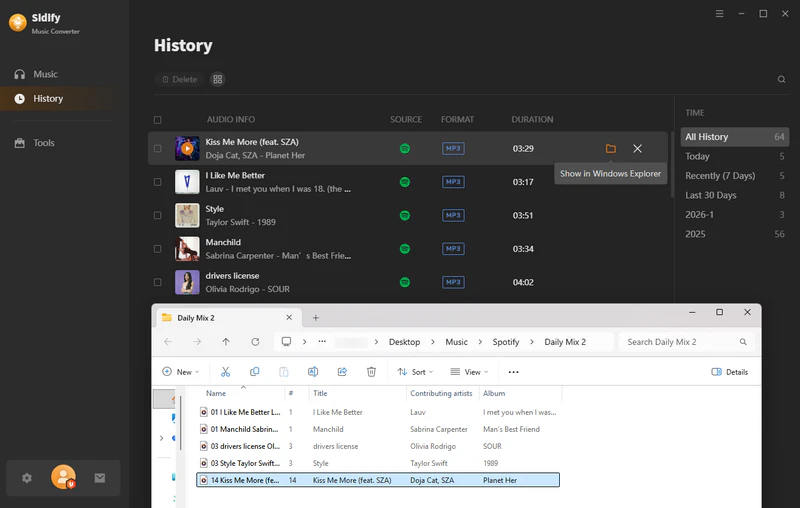
Task: Click the hamburger menu icon in Sidify title bar
Action: (720, 14)
